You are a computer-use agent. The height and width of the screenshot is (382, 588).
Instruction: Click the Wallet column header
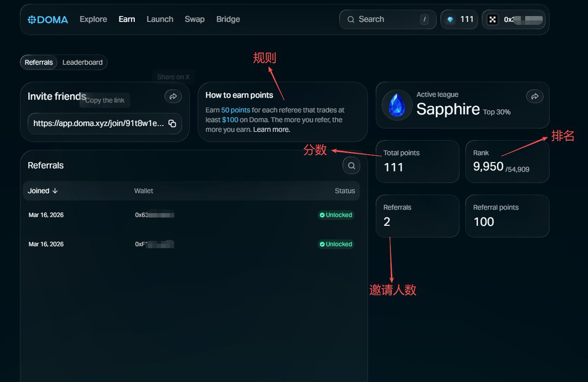tap(144, 191)
